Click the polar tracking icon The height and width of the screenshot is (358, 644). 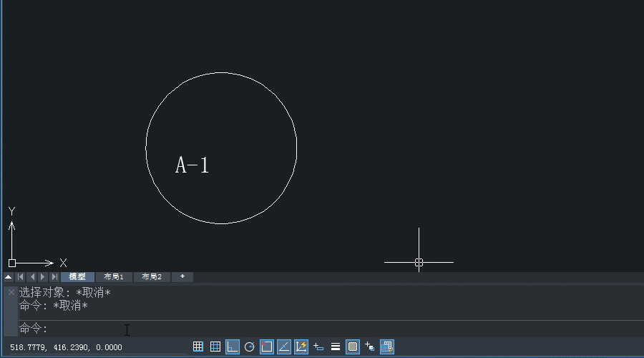pyautogui.click(x=250, y=347)
